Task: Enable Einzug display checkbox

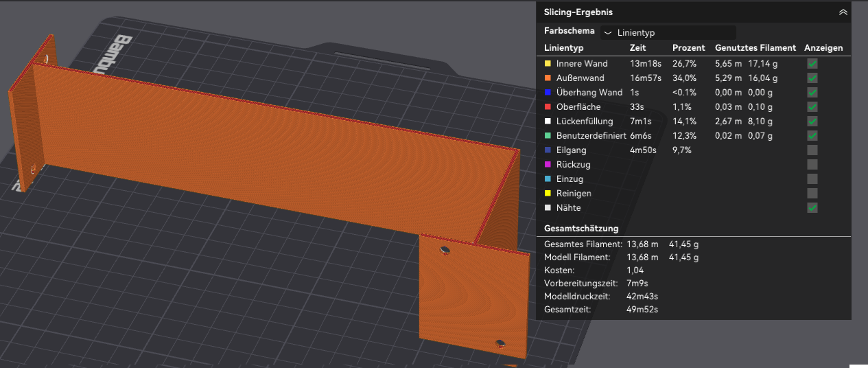Action: [812, 179]
